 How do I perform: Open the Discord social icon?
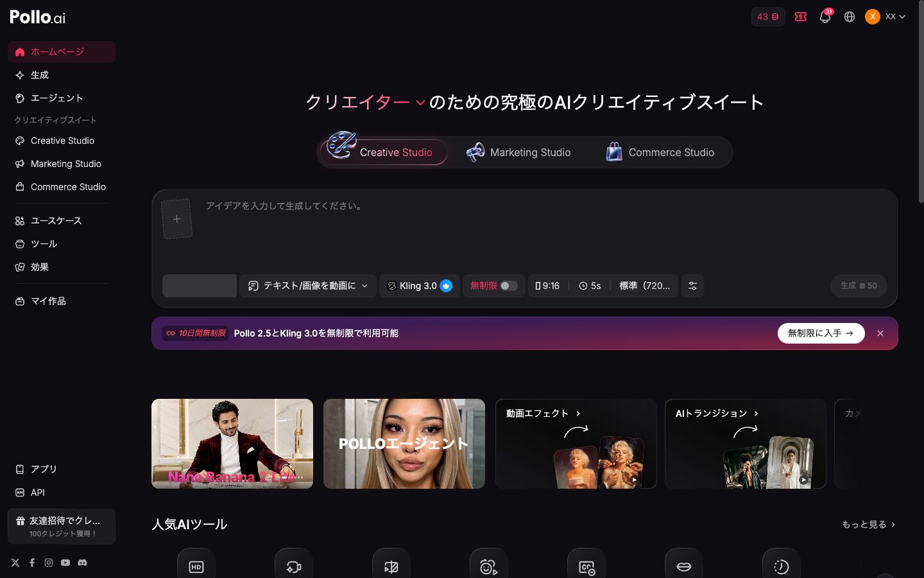tap(82, 563)
